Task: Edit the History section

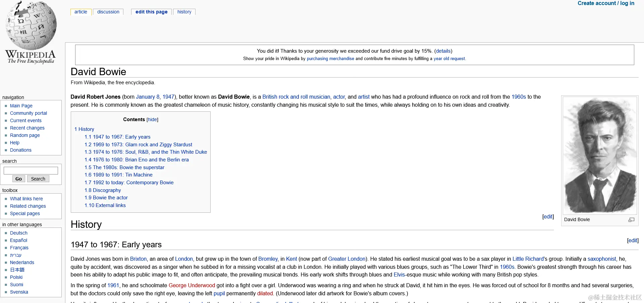Action: click(548, 217)
